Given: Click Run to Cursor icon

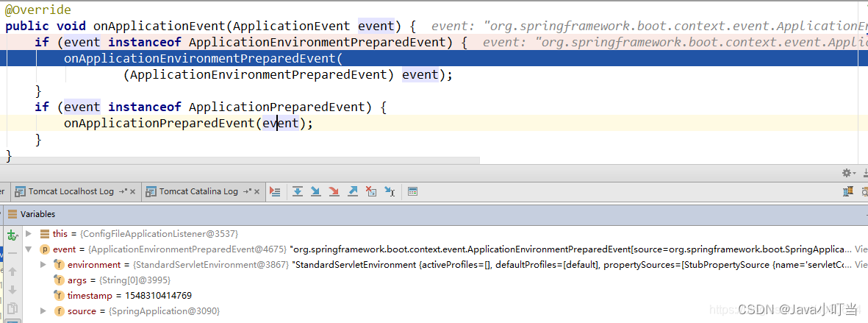Looking at the screenshot, I should (390, 192).
